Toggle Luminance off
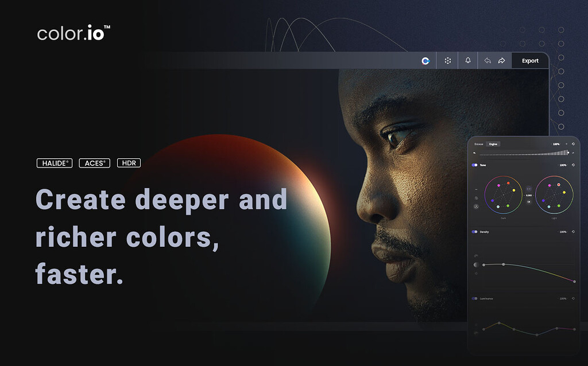This screenshot has width=588, height=366. pos(475,298)
